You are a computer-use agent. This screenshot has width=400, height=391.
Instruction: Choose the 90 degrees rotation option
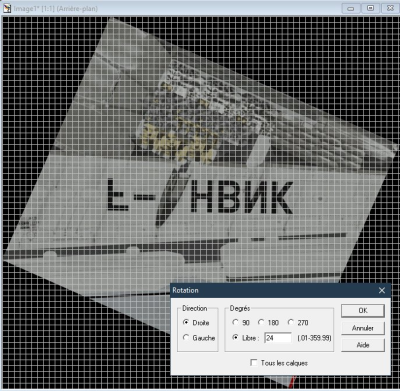235,322
